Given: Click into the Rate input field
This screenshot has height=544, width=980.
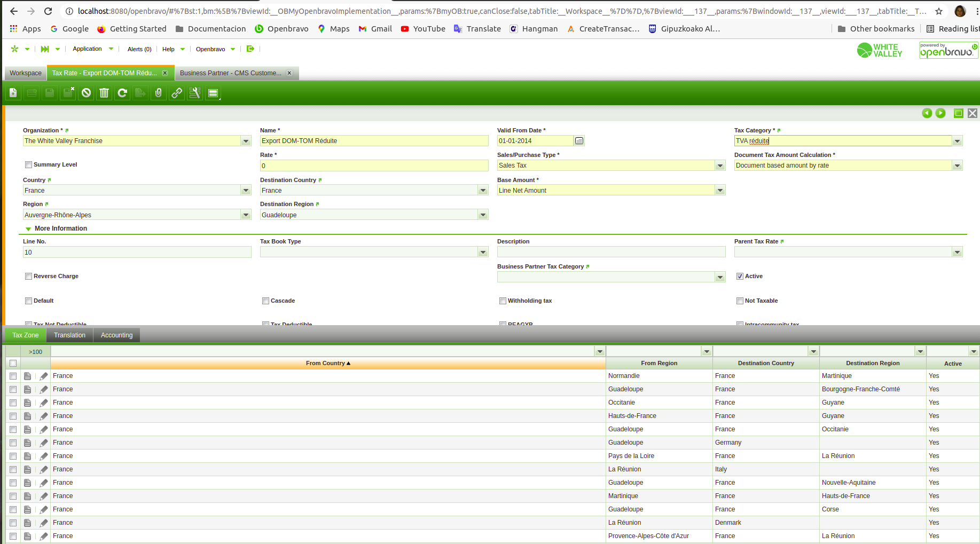Looking at the screenshot, I should (374, 166).
